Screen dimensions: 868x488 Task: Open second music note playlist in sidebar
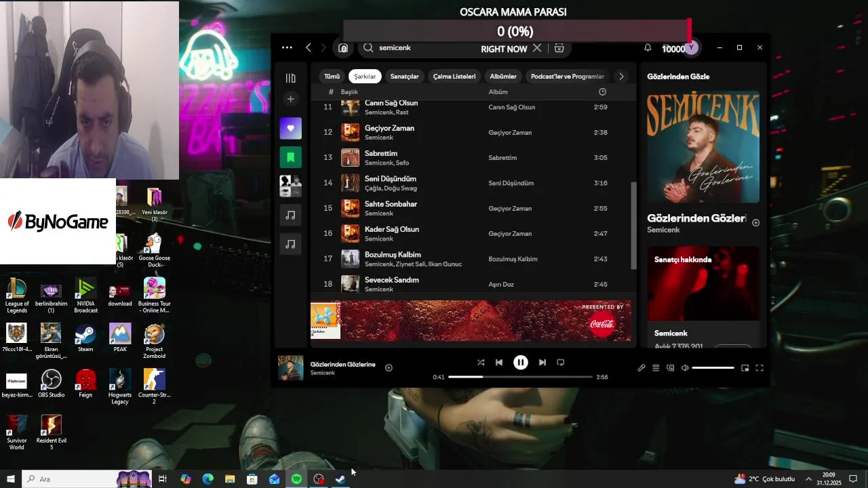click(290, 244)
